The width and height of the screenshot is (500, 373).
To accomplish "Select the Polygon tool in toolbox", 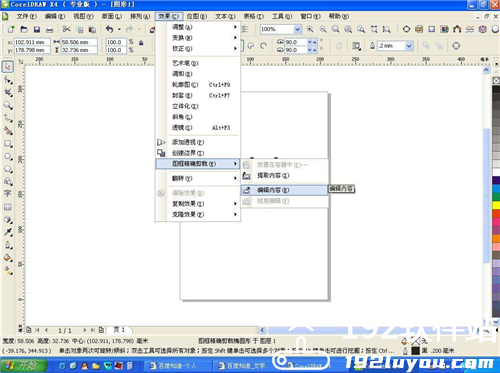I will [x=8, y=169].
